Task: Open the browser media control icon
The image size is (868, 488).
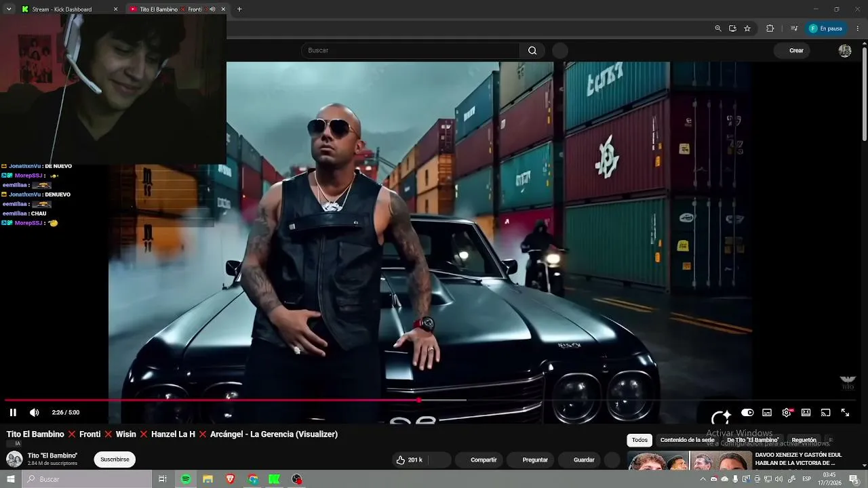Action: (x=794, y=28)
